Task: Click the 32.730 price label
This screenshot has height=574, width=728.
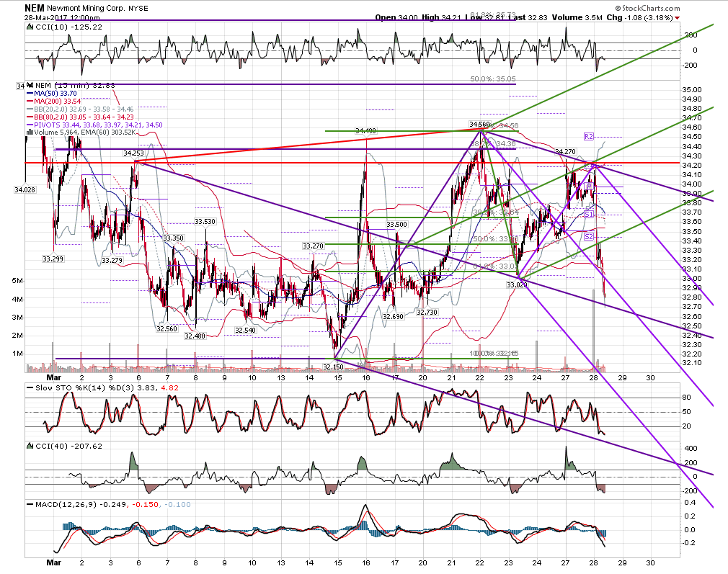Action: [x=427, y=313]
